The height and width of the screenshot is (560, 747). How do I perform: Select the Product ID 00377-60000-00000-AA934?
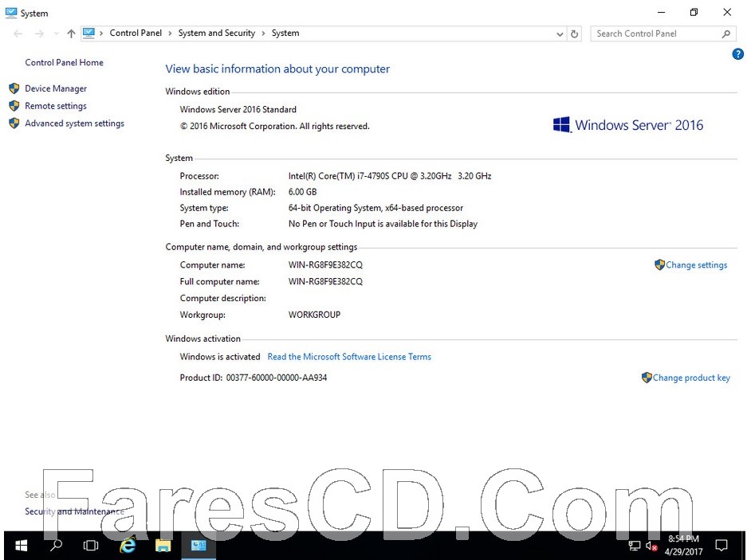click(x=277, y=378)
